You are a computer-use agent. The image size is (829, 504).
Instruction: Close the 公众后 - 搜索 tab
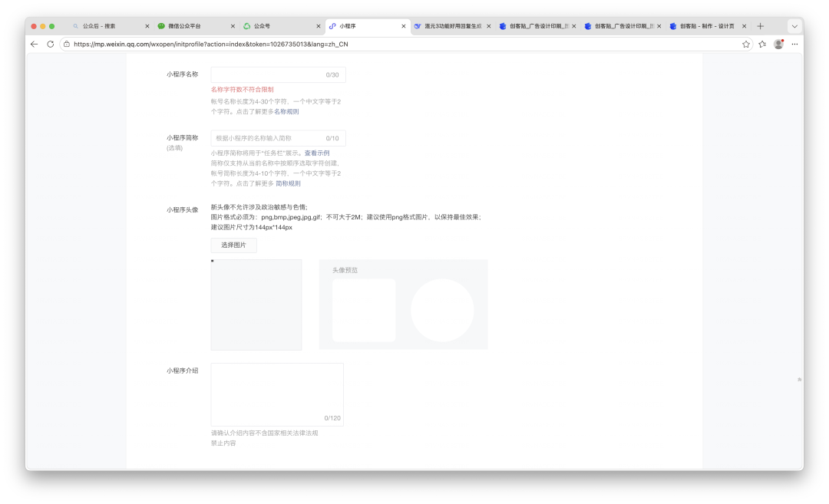[x=147, y=26]
